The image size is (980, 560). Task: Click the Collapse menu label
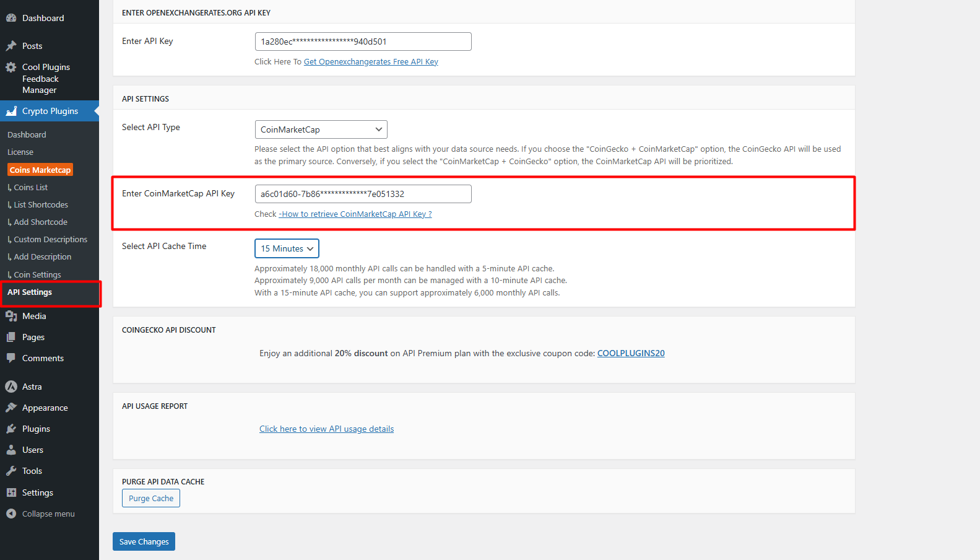tap(48, 514)
